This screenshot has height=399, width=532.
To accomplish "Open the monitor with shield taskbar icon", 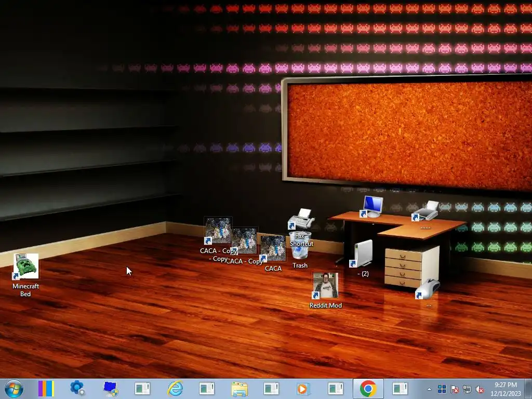I will [110, 389].
